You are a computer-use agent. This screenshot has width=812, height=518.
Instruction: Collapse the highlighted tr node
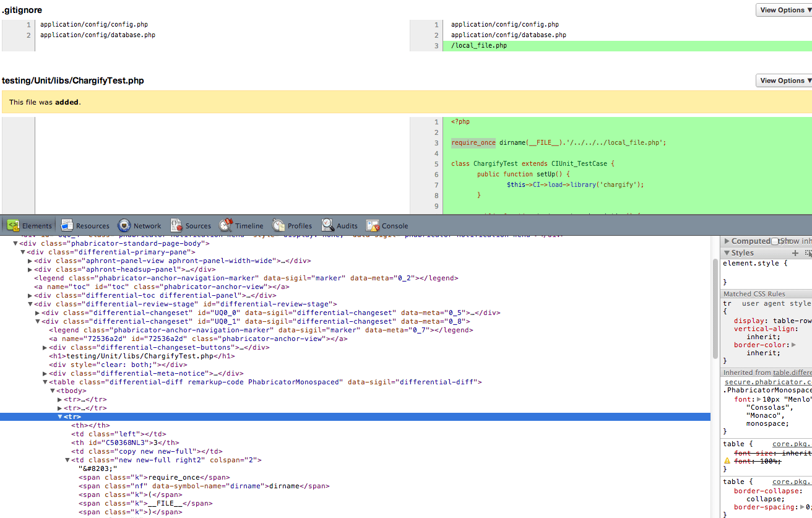60,417
